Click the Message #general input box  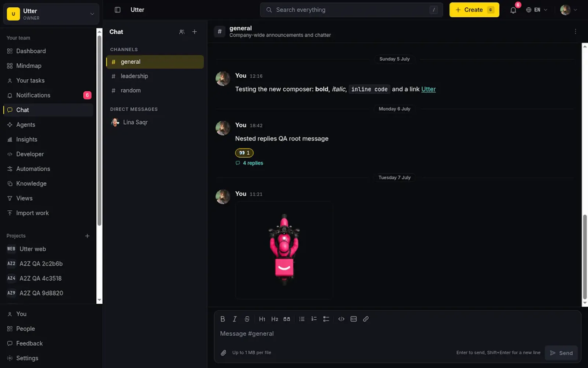click(397, 334)
